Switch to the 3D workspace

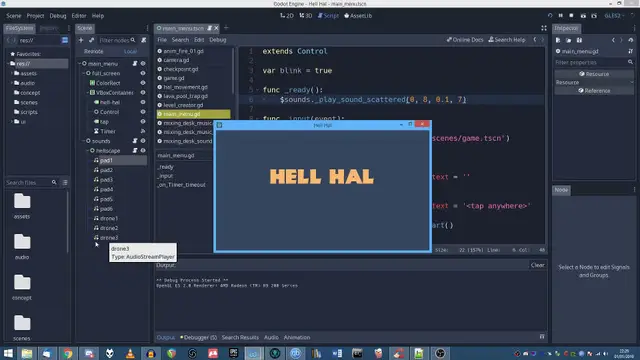pyautogui.click(x=306, y=16)
